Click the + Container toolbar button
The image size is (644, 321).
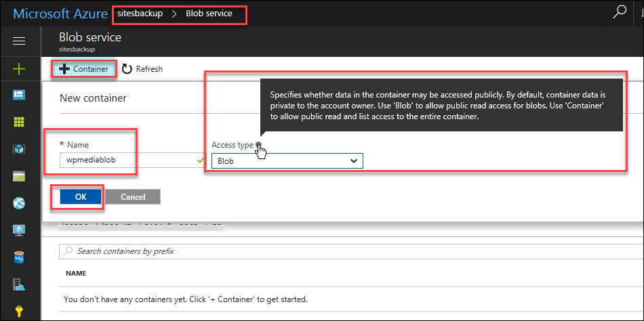pyautogui.click(x=83, y=69)
